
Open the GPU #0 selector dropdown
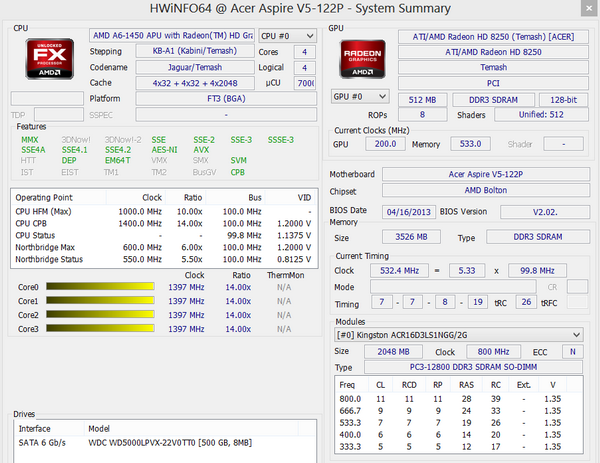coord(360,96)
